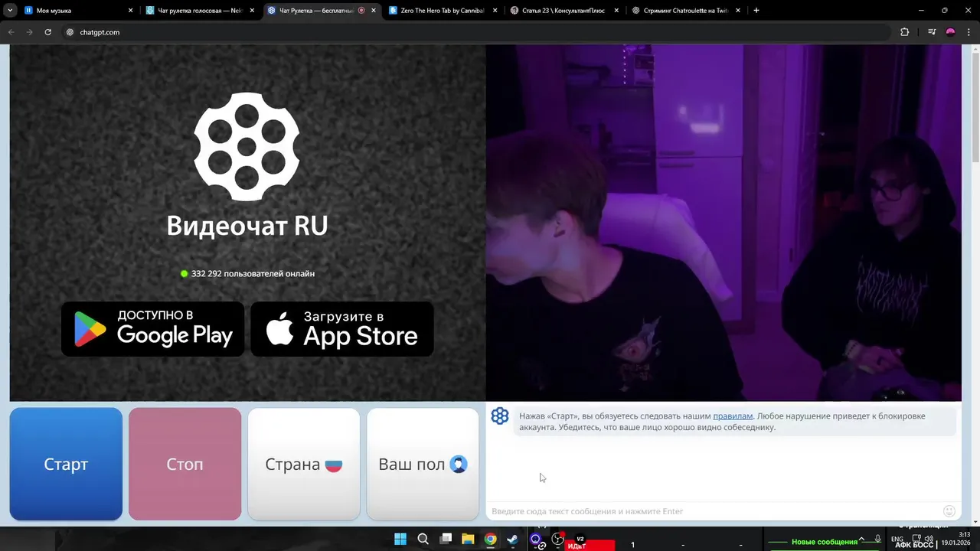Close the Моя музыка tab

tap(130, 11)
